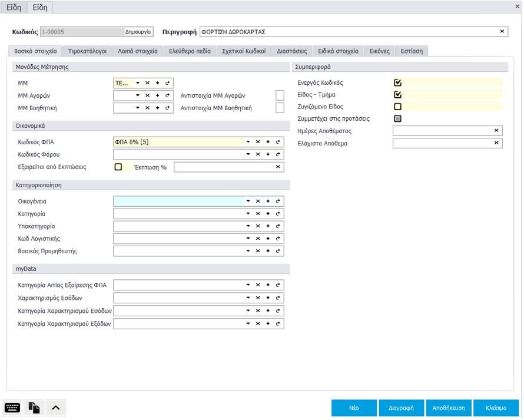Clear the Περιγραφή text with X icon
Image resolution: width=524 pixels, height=420 pixels.
tap(502, 31)
